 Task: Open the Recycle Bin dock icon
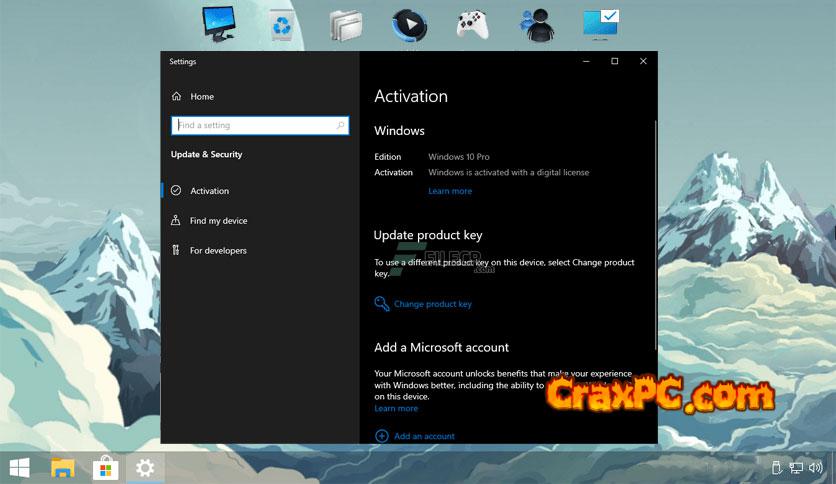282,24
